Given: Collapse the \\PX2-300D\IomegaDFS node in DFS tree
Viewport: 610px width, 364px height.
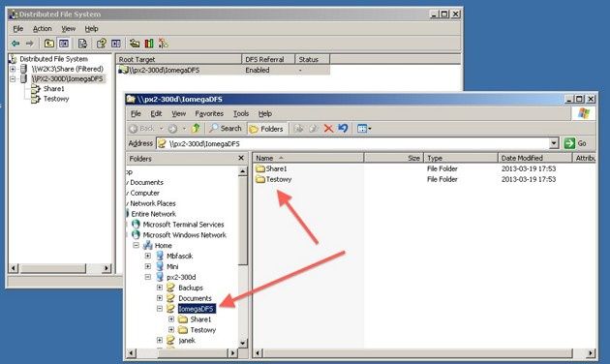Looking at the screenshot, I should point(13,79).
